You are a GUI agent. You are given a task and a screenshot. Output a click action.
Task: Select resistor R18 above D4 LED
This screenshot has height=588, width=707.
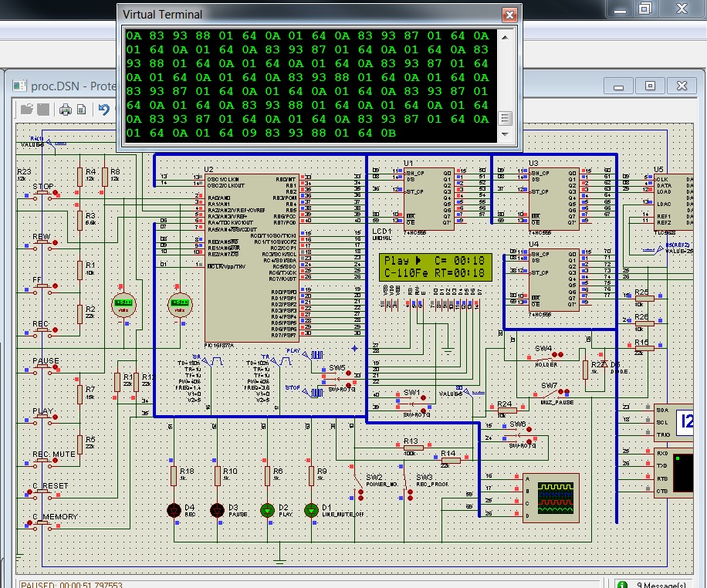[x=174, y=475]
